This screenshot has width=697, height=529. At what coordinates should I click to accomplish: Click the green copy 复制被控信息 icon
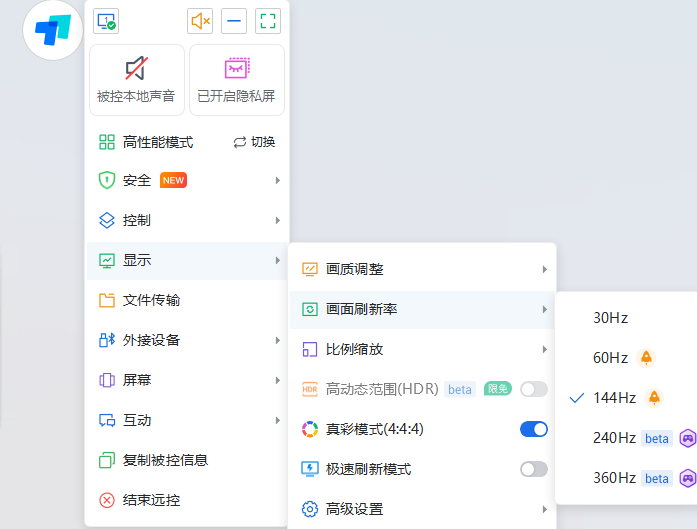107,461
